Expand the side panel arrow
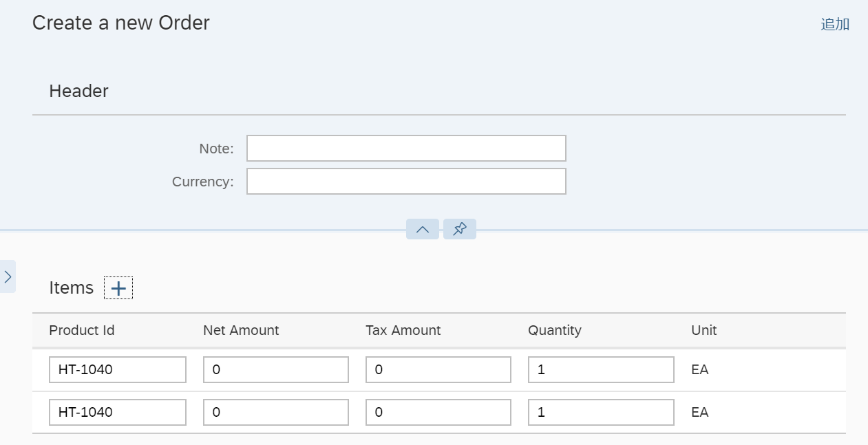This screenshot has height=445, width=868. point(8,276)
